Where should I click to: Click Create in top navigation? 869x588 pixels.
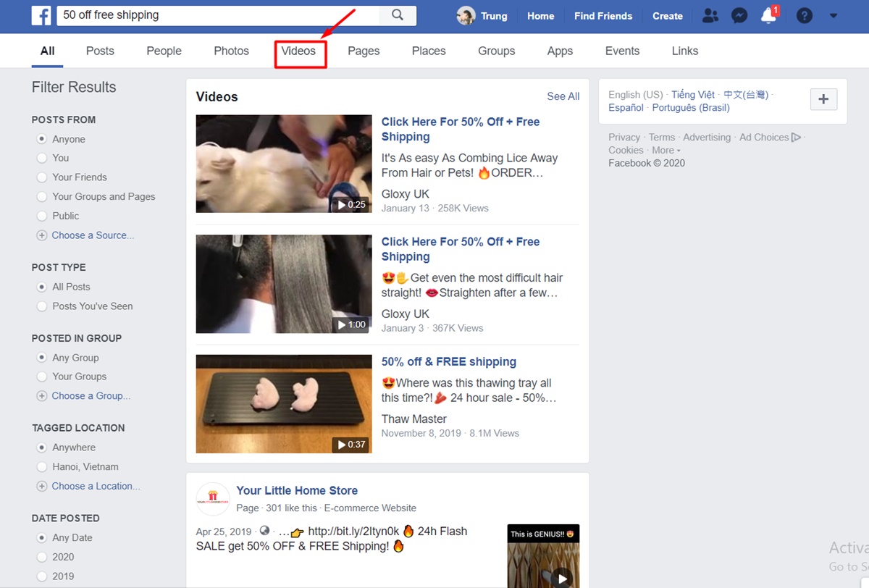pyautogui.click(x=668, y=16)
